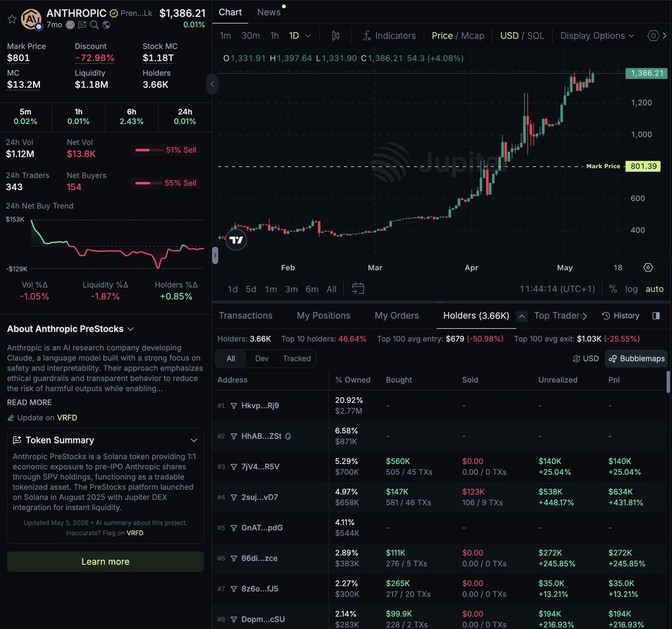Filter by holder 66di...zce funnel icon
This screenshot has height=629, width=672.
[x=234, y=558]
